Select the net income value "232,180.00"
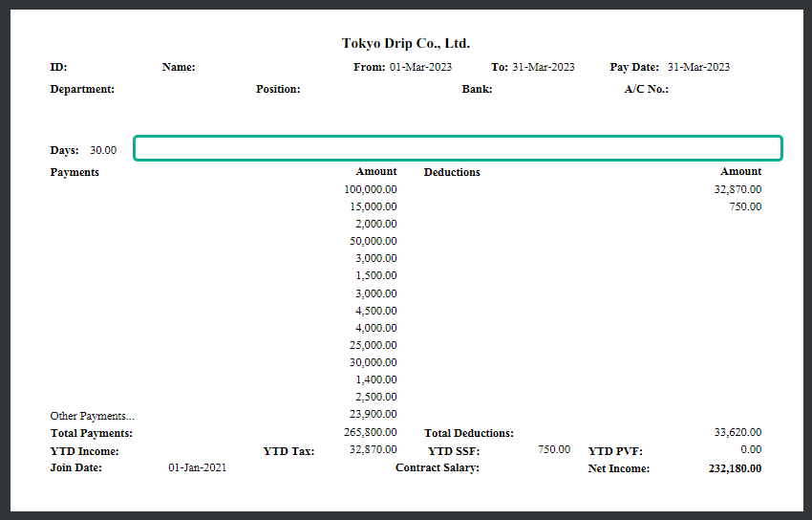 point(735,468)
